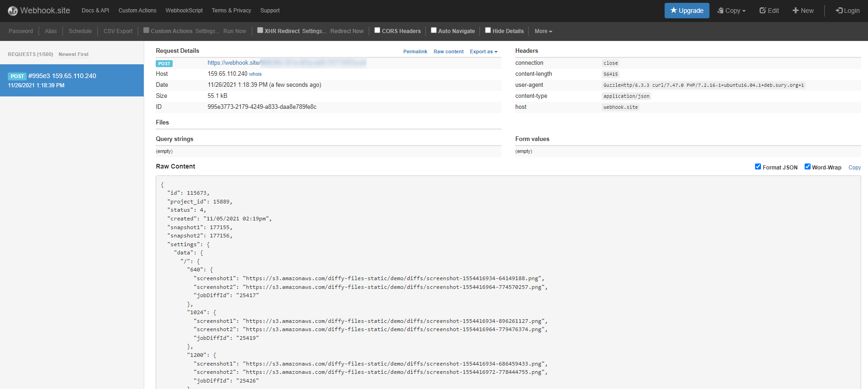Viewport: 868px width, 389px height.
Task: Open Custom Actions in top navigation
Action: click(137, 11)
